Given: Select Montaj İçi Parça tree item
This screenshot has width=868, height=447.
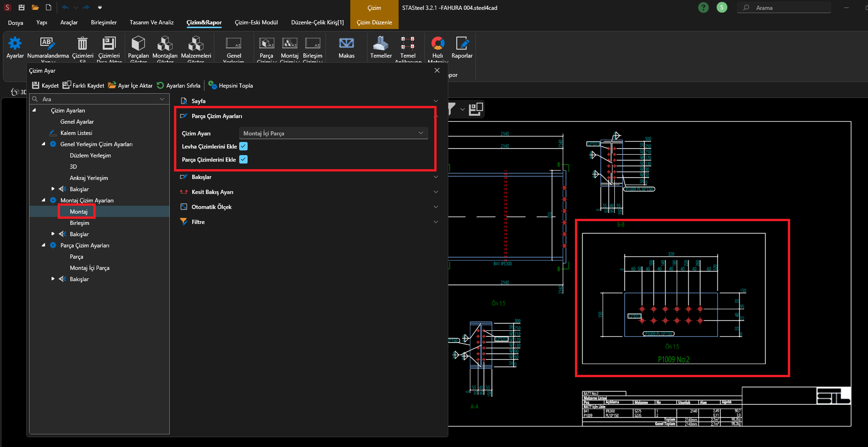Looking at the screenshot, I should pyautogui.click(x=90, y=268).
